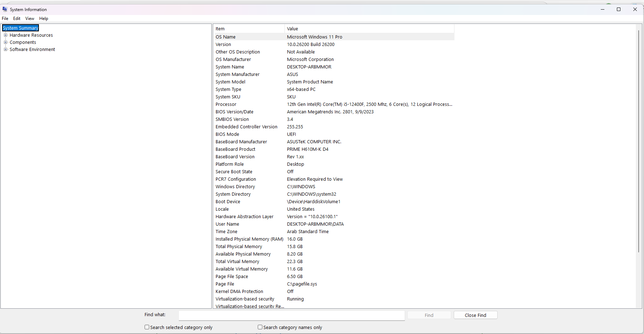This screenshot has height=334, width=644.
Task: Select the OS Manufacturer row
Action: [334, 60]
